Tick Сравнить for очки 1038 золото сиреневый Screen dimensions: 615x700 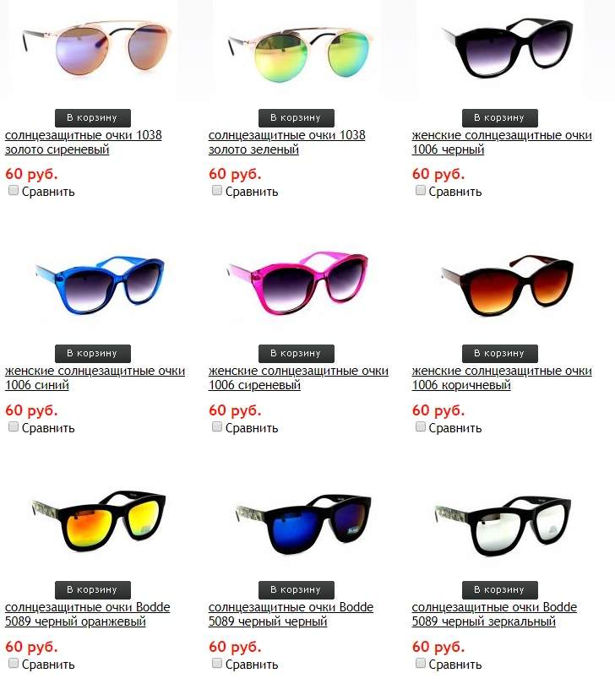click(x=14, y=191)
